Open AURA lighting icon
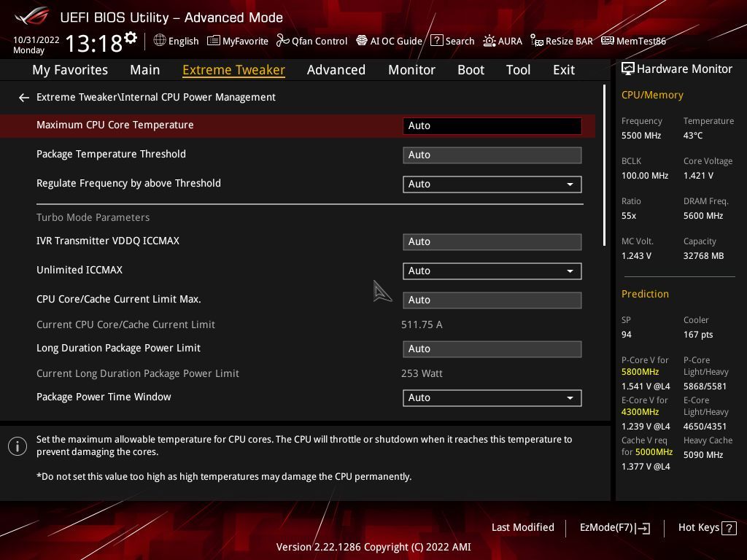The height and width of the screenshot is (560, 747). click(x=489, y=41)
